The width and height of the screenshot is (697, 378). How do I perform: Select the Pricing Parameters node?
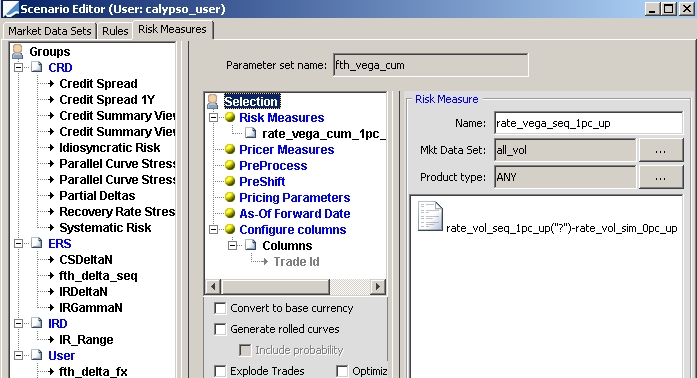click(x=295, y=197)
